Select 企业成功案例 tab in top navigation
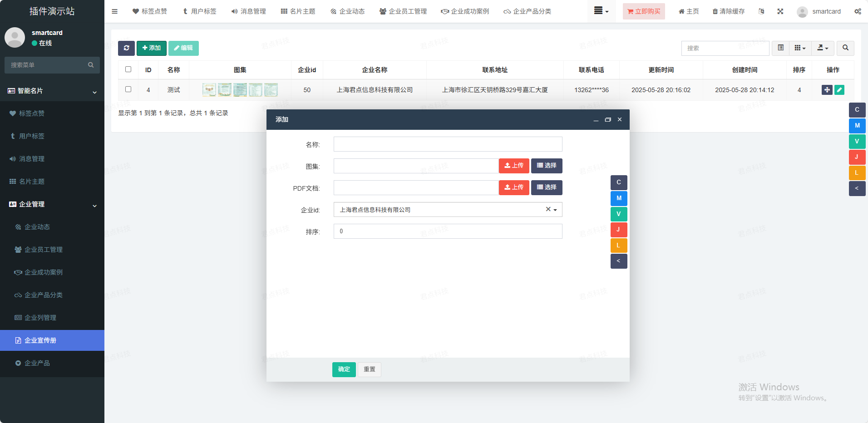 tap(465, 11)
